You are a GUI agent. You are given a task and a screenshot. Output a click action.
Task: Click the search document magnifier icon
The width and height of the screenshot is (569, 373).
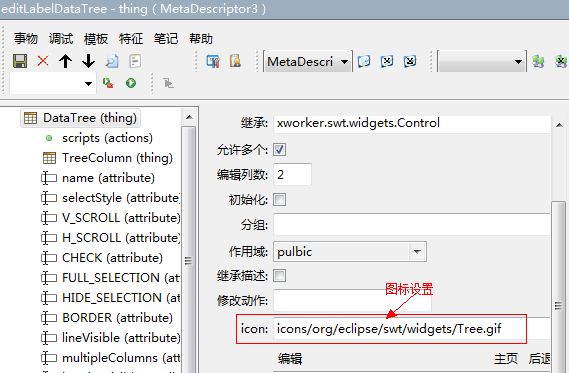(x=112, y=61)
